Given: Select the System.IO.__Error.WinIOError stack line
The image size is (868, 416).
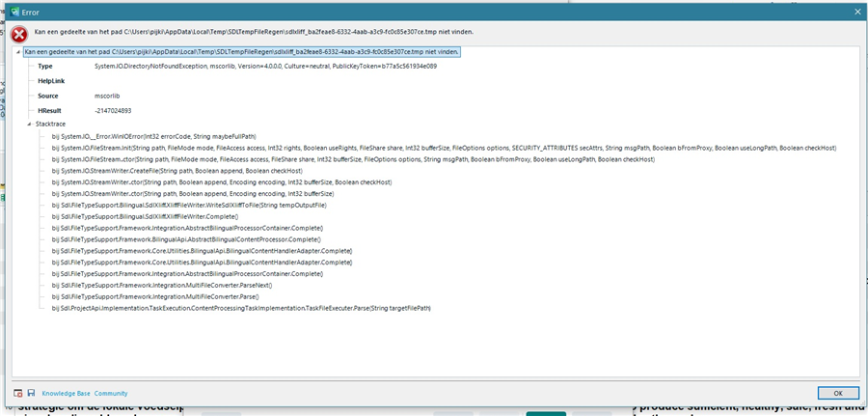Looking at the screenshot, I should [154, 136].
